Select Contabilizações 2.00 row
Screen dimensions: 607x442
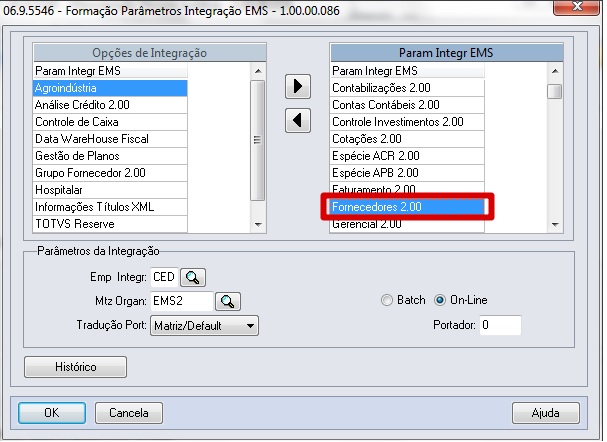[407, 88]
